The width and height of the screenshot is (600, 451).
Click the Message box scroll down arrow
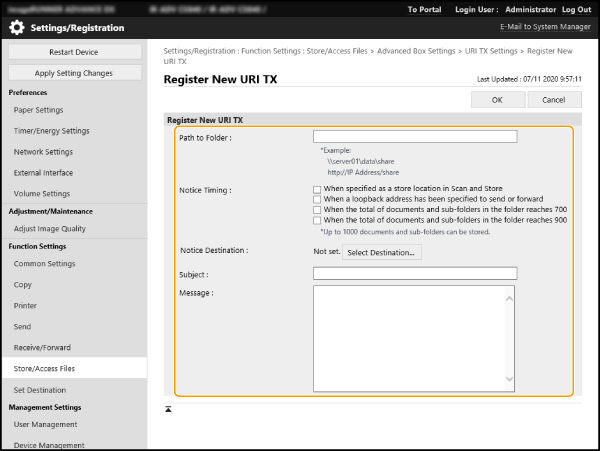click(508, 380)
